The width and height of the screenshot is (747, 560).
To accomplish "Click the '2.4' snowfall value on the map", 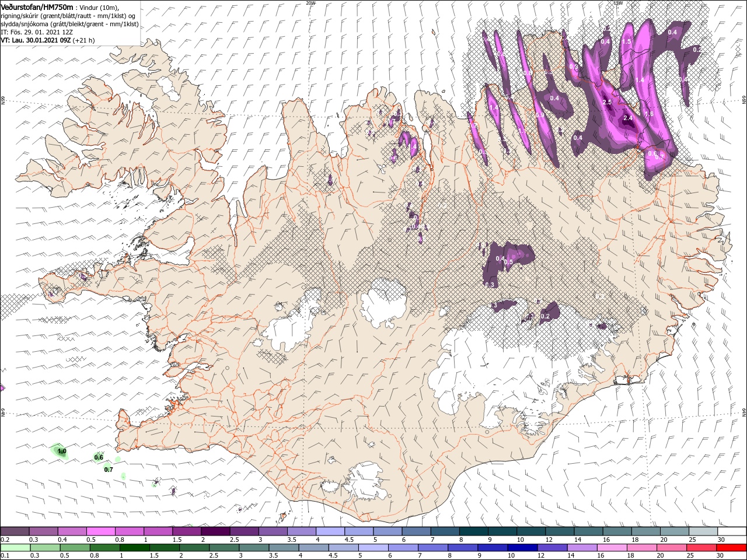I will [628, 118].
